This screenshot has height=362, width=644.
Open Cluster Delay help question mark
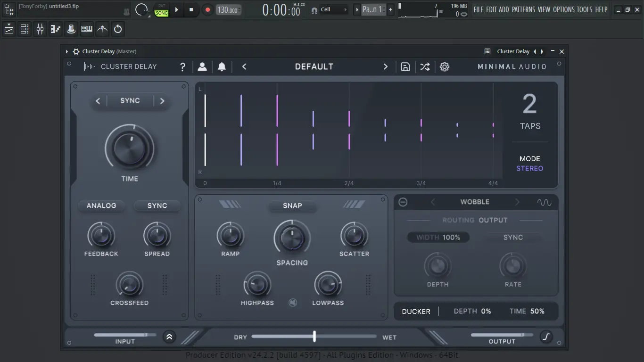182,66
